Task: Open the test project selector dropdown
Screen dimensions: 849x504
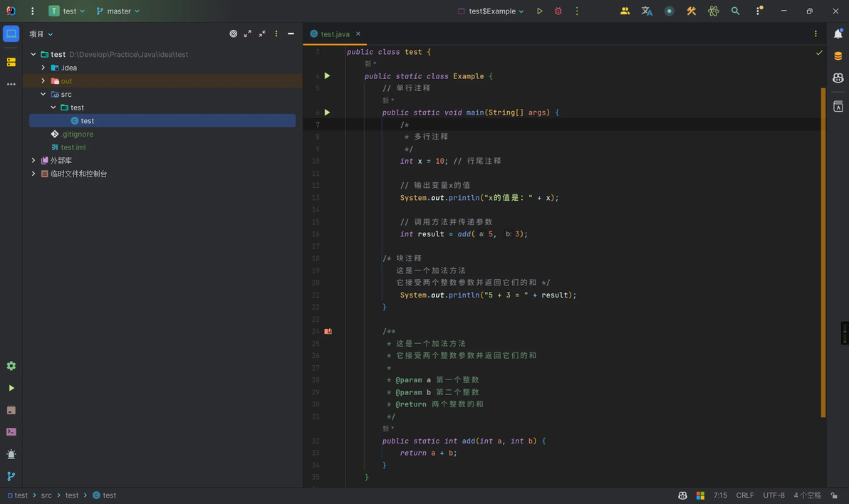Action: (x=67, y=11)
